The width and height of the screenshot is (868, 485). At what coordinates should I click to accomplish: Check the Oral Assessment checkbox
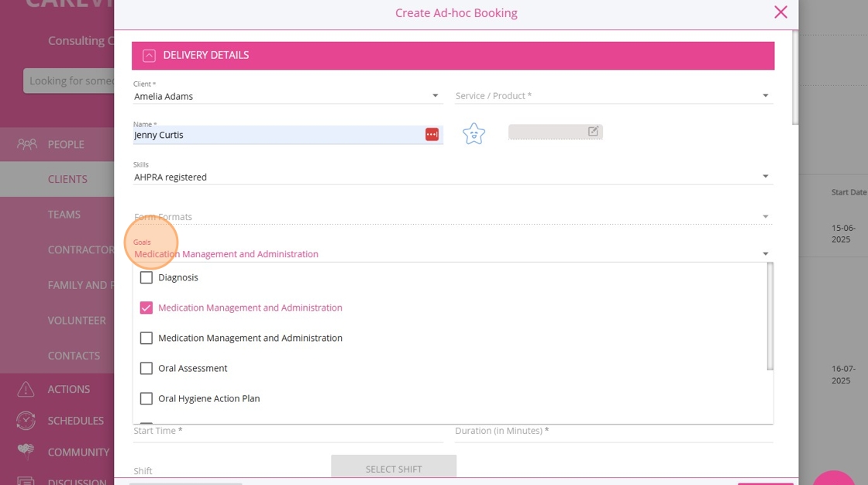(146, 368)
